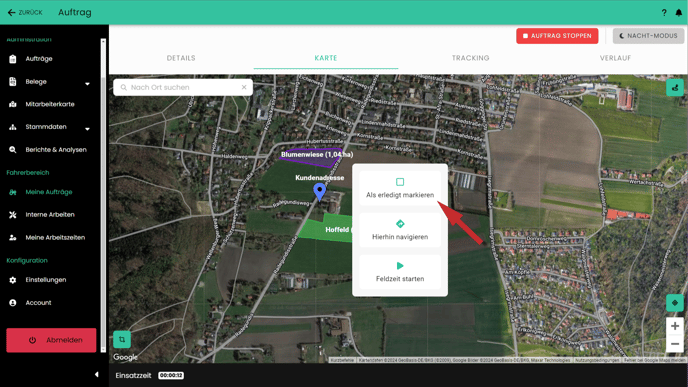Open the notifications bell icon
This screenshot has height=387, width=688.
(678, 13)
